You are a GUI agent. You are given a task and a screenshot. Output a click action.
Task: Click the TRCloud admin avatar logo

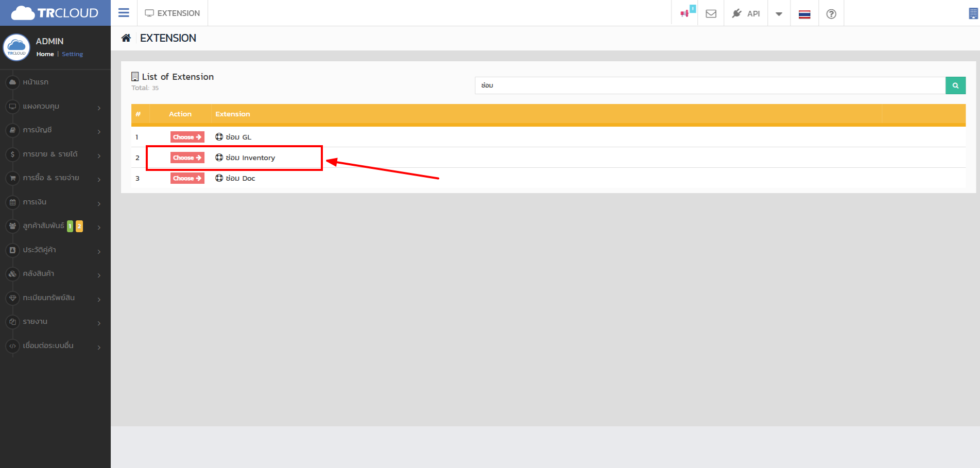(x=16, y=48)
